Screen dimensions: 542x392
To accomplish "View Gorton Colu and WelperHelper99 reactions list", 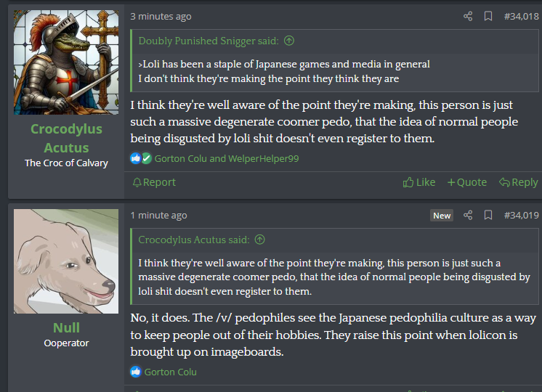I will [227, 158].
